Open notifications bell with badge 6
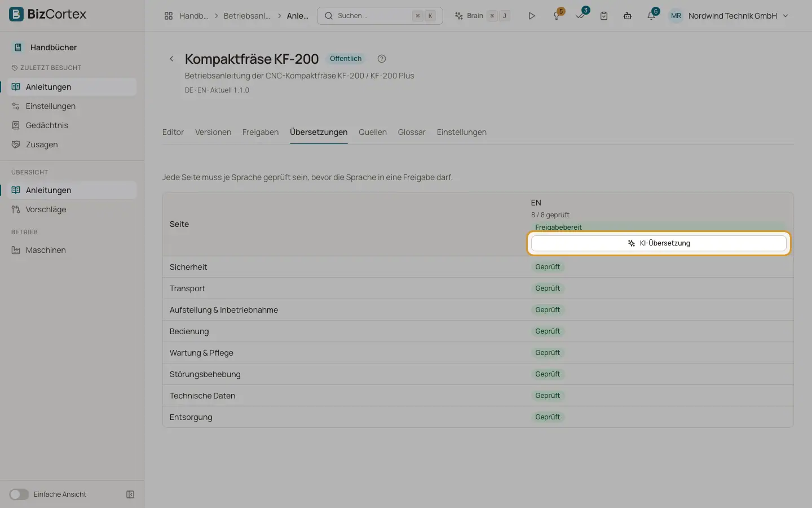This screenshot has width=812, height=508. click(x=651, y=16)
